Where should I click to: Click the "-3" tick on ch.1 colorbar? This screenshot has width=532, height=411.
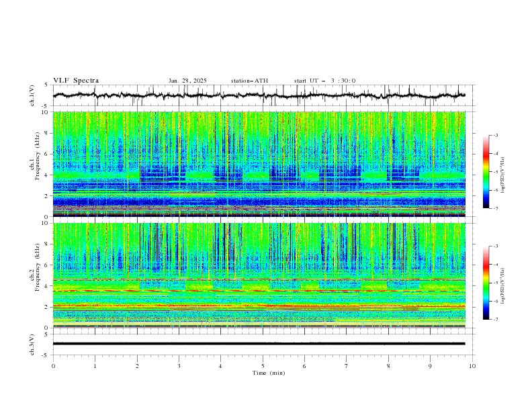tap(496, 135)
